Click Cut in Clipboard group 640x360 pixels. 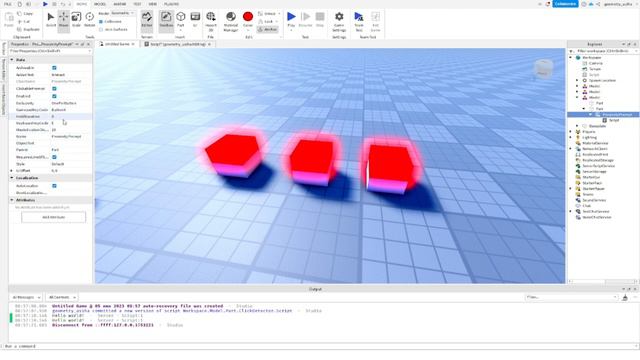(x=24, y=21)
